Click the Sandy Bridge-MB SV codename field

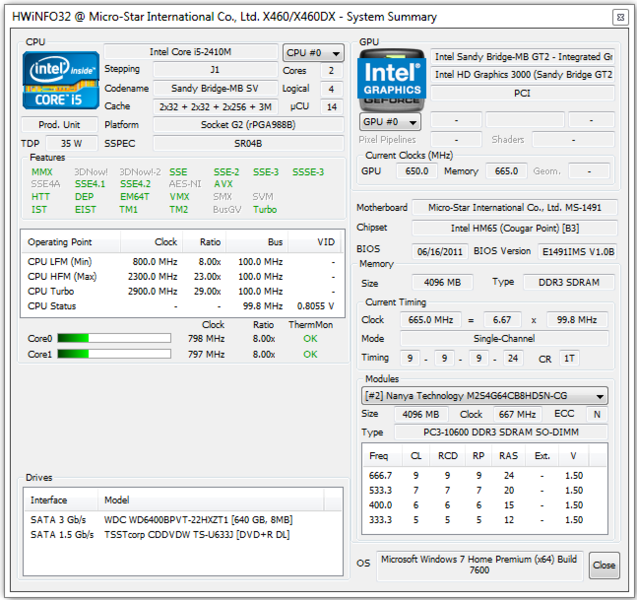coord(215,88)
